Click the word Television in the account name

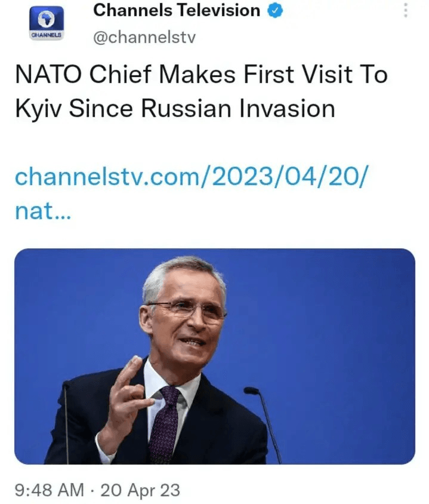(x=218, y=10)
